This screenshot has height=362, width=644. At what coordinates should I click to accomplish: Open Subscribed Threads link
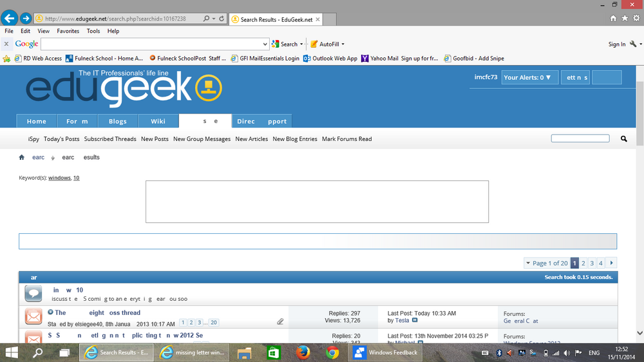(x=110, y=139)
